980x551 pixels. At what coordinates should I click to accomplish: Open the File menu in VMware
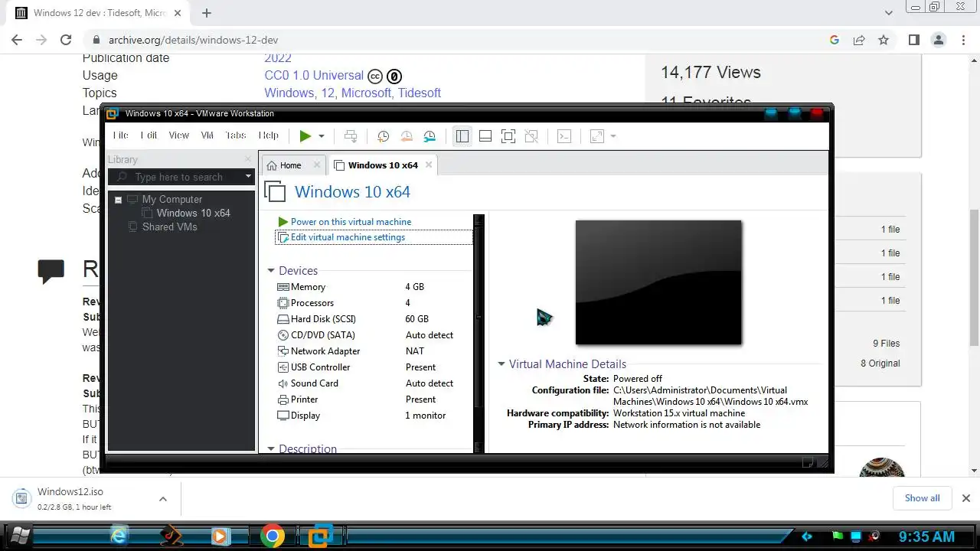121,135
